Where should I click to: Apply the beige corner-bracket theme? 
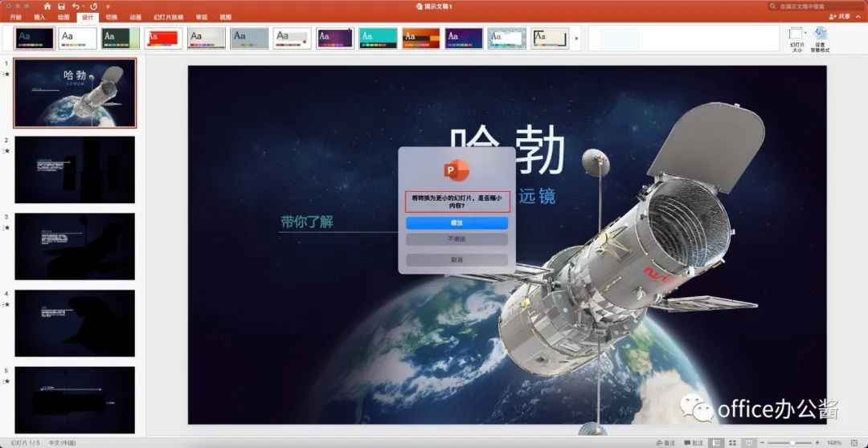(x=551, y=39)
